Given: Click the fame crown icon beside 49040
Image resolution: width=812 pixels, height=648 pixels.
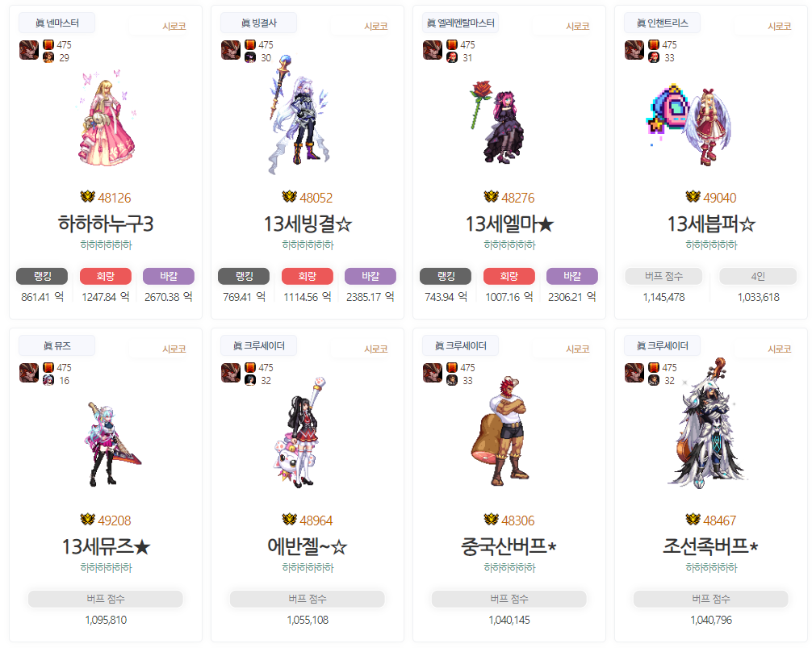Looking at the screenshot, I should 693,197.
